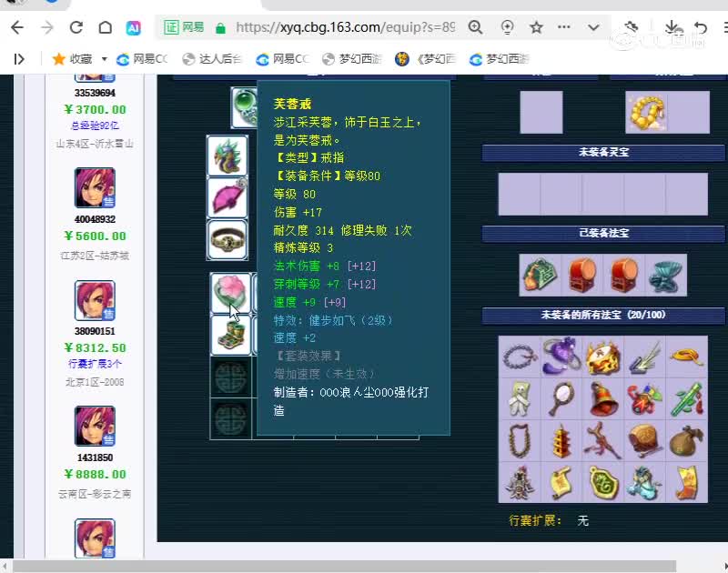Click the magnifier zoom icon in address bar
The width and height of the screenshot is (728, 573).
coord(475,27)
